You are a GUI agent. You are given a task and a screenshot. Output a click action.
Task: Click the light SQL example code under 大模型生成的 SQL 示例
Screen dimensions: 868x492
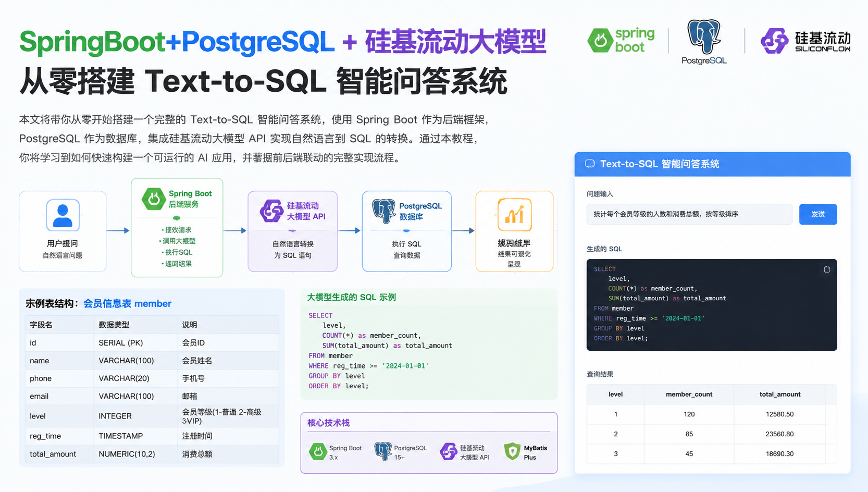pos(380,351)
